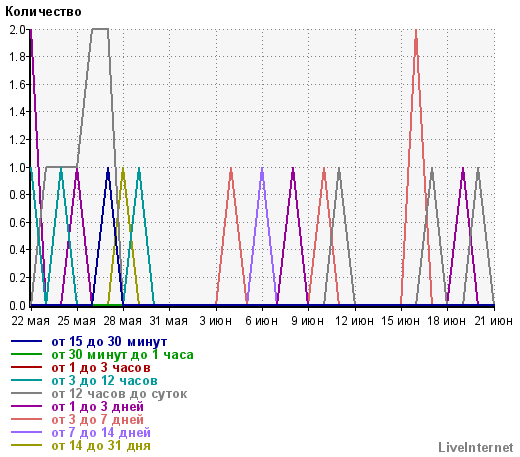Click the '15 июн' date axis label
Viewport: 520px width, 457px height.
tap(400, 321)
